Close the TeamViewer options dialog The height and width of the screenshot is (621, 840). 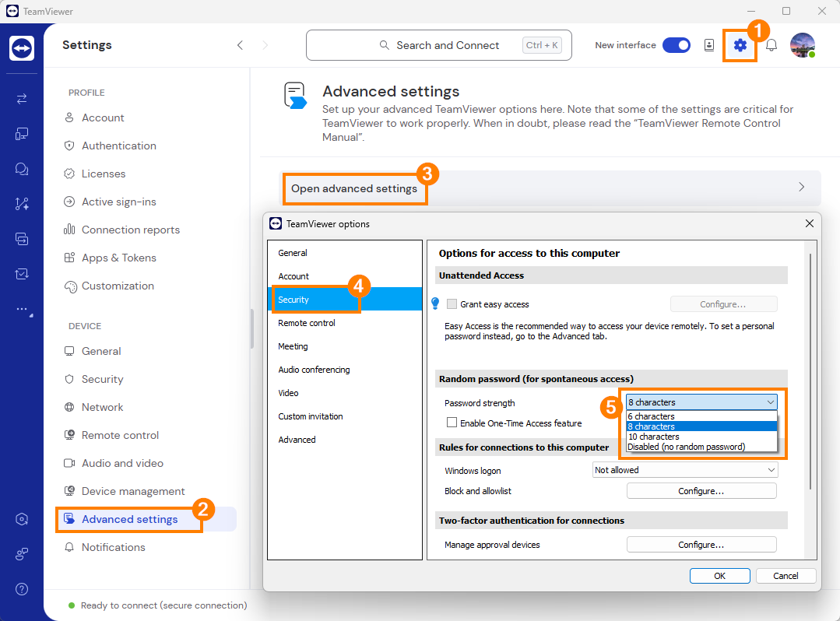click(x=810, y=224)
